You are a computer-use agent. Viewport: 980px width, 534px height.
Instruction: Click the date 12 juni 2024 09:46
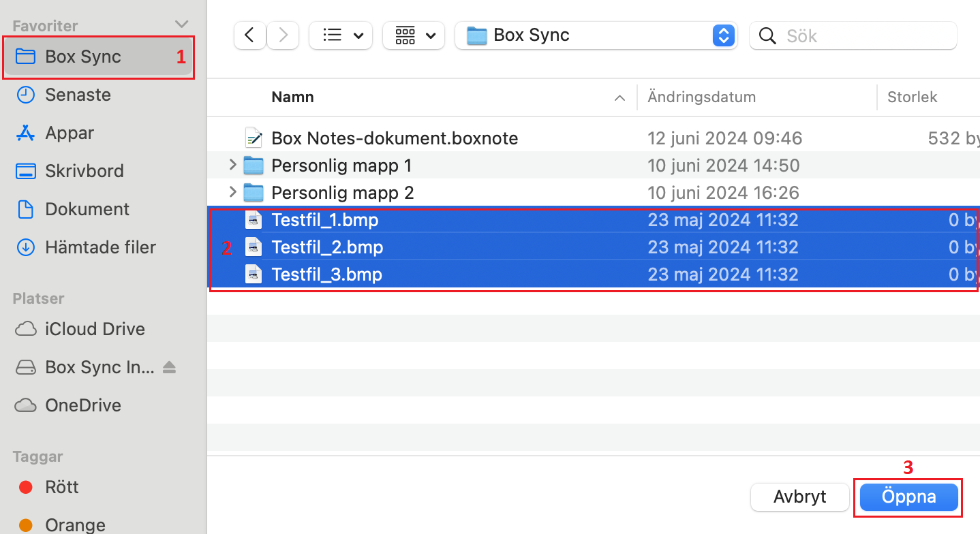tap(725, 138)
